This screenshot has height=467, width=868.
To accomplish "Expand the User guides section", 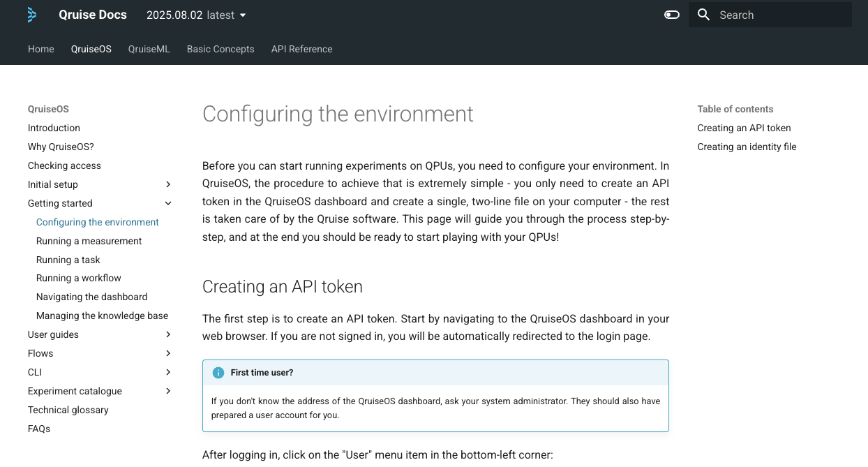I will pos(168,334).
